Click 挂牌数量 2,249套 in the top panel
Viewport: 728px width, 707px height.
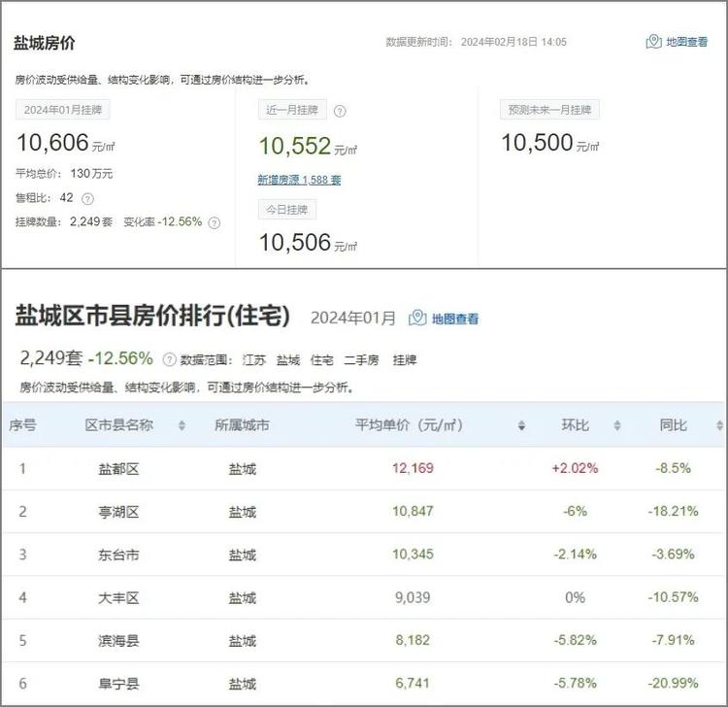click(64, 222)
